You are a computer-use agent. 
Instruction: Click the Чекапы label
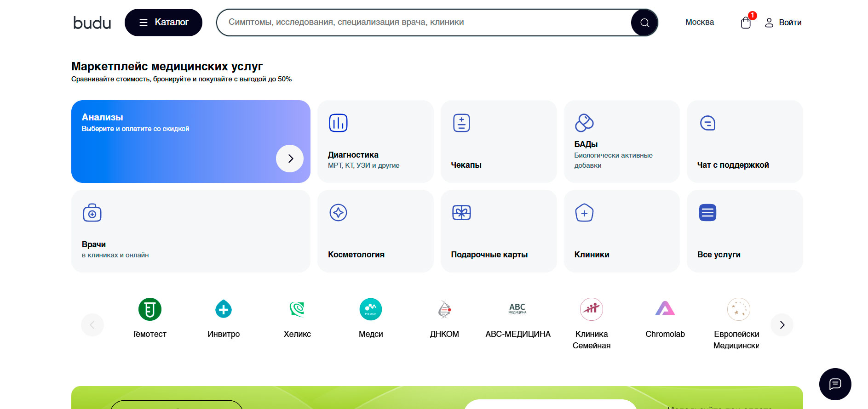(x=466, y=165)
